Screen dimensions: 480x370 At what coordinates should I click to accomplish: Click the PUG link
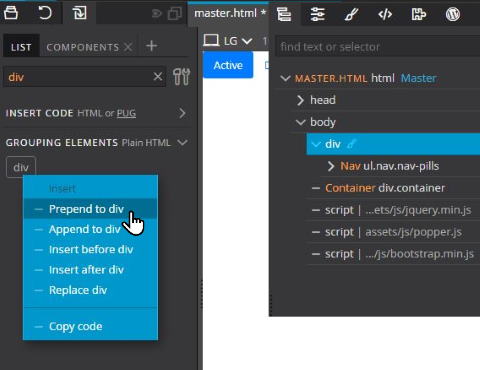[126, 113]
